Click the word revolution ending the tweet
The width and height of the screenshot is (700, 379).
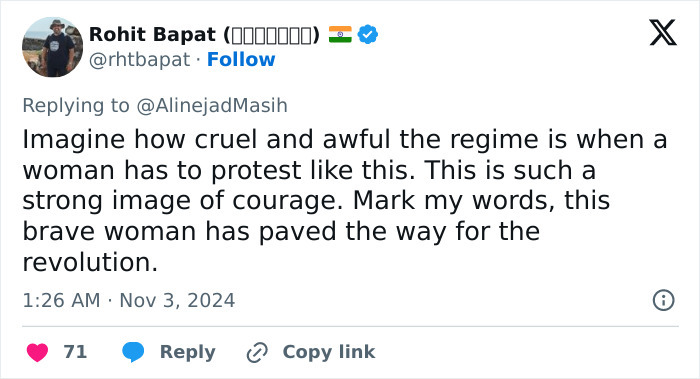(90, 262)
